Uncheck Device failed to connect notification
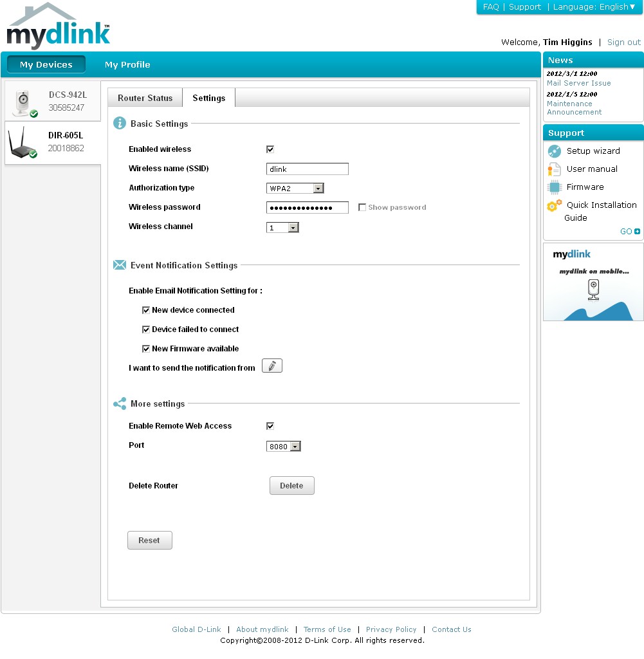Viewport: 644px width, 659px height. [x=146, y=329]
